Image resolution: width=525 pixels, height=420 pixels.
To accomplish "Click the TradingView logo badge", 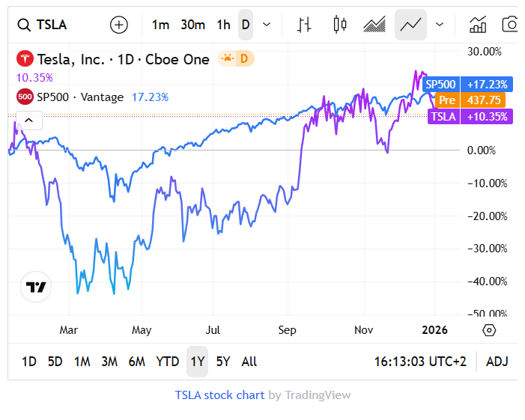I will [x=36, y=287].
